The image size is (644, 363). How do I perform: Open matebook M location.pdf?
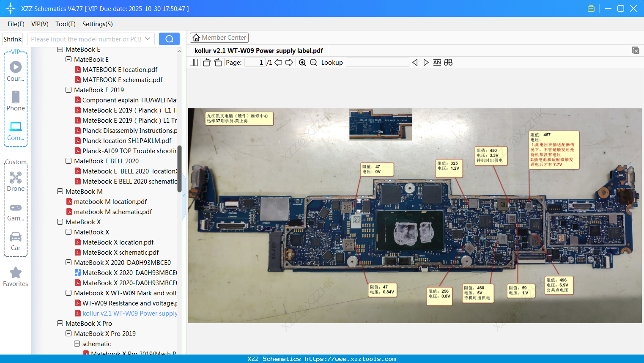[x=110, y=202]
